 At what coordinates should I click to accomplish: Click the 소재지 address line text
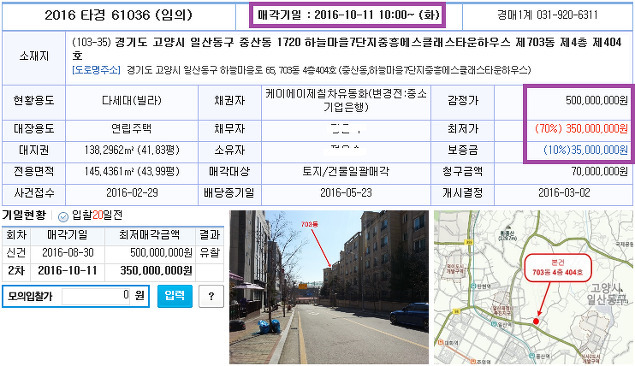347,48
